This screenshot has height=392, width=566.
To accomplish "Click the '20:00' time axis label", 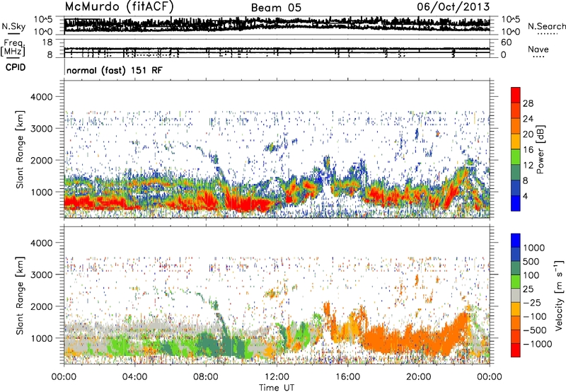I will (418, 377).
